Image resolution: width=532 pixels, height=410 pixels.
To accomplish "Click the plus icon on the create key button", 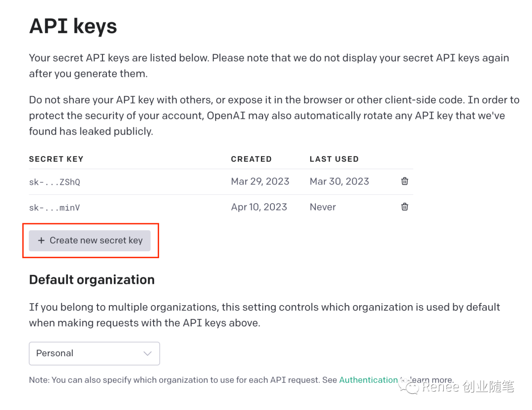I will (x=41, y=240).
